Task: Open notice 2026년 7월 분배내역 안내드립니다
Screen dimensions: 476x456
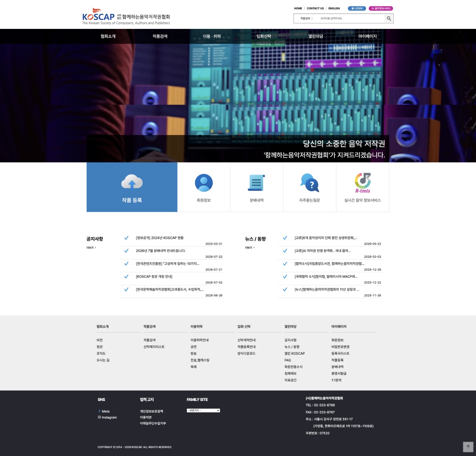Action: (161, 251)
